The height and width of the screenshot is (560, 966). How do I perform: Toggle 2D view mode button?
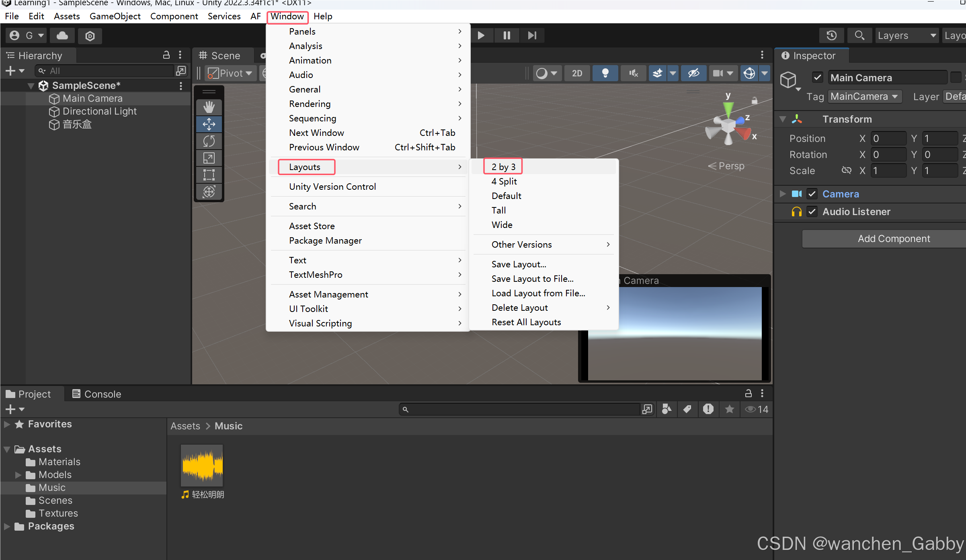577,73
